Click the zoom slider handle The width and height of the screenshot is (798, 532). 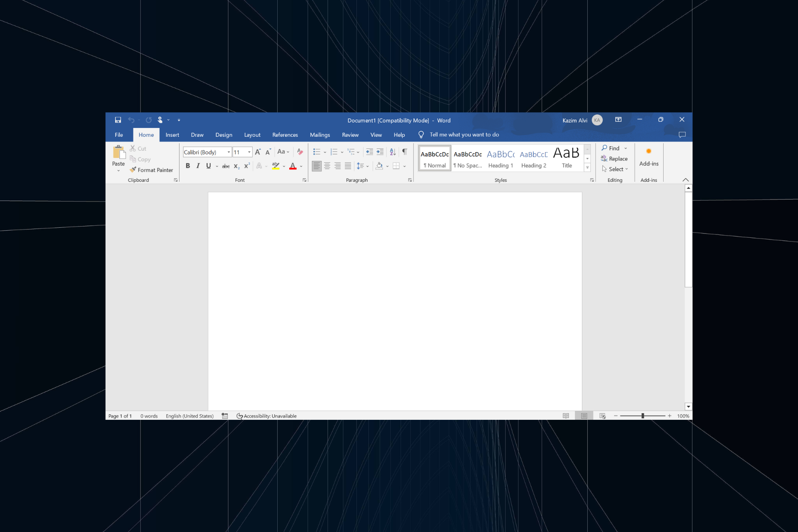click(643, 416)
